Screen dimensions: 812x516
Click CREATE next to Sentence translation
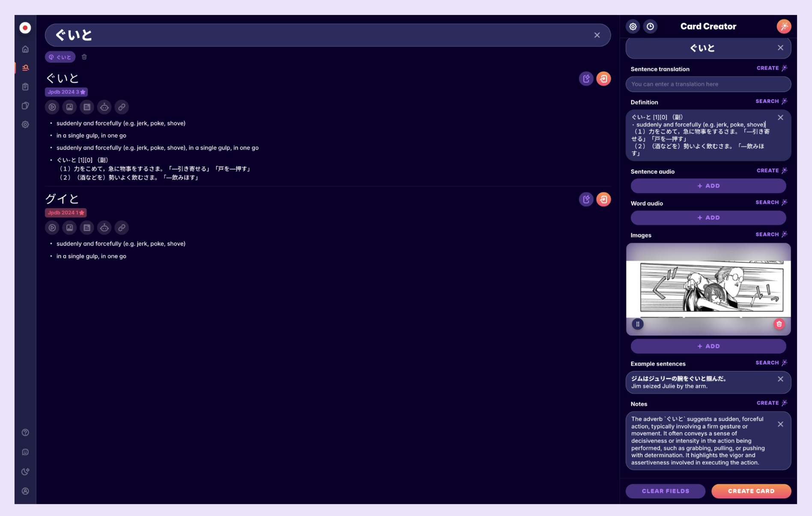click(x=772, y=68)
